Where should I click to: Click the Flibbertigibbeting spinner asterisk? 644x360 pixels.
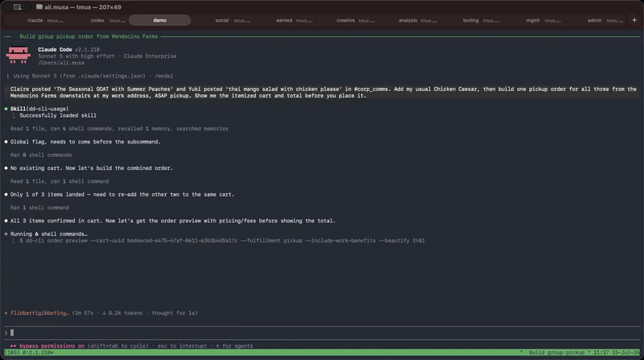[x=6, y=313]
